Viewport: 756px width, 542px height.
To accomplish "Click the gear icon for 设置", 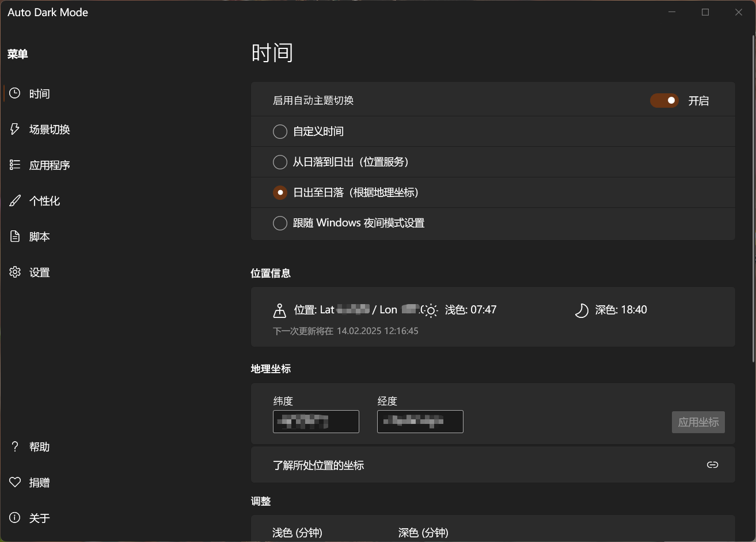I will coord(15,272).
